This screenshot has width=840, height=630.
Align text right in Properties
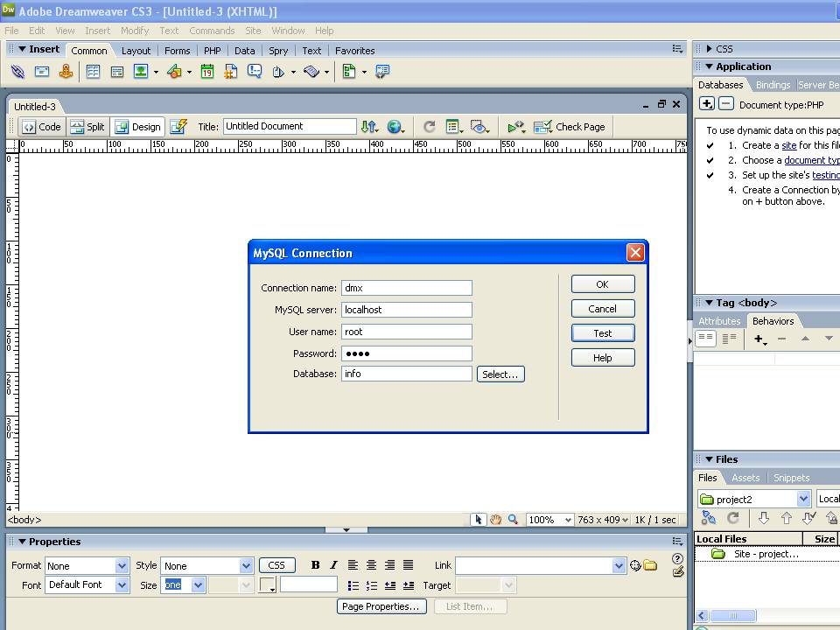click(x=390, y=565)
